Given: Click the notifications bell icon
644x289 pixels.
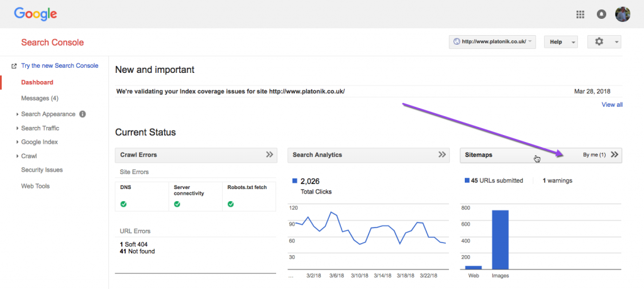Looking at the screenshot, I should [601, 14].
